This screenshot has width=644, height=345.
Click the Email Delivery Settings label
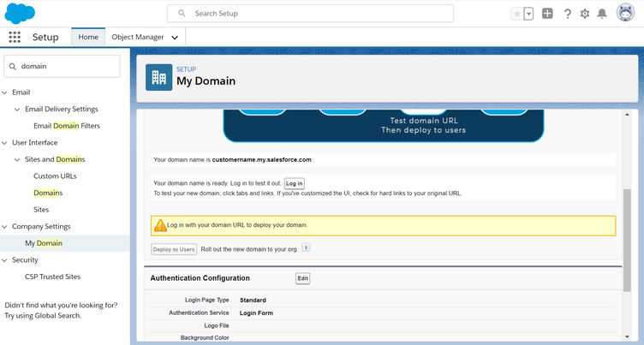pyautogui.click(x=62, y=109)
